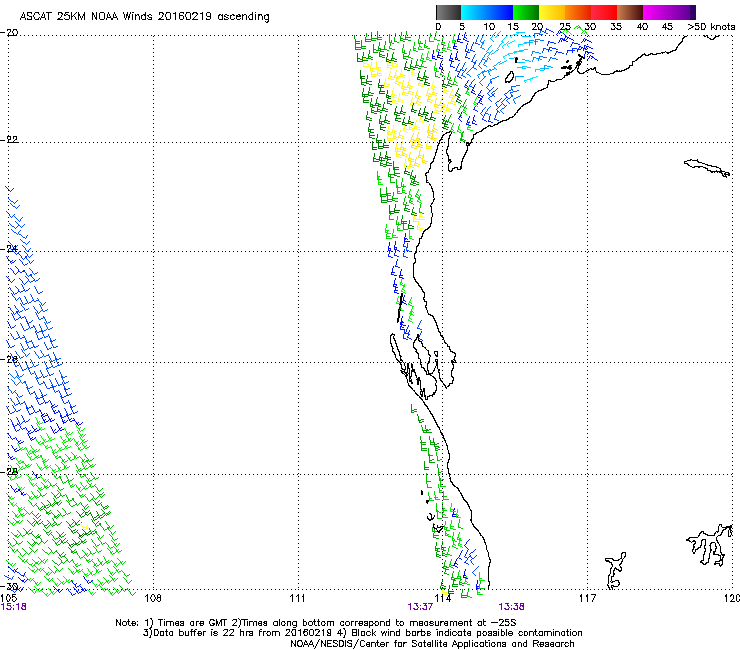Click the purple time stamp '13:37'
This screenshot has height=650, width=740.
(x=420, y=607)
